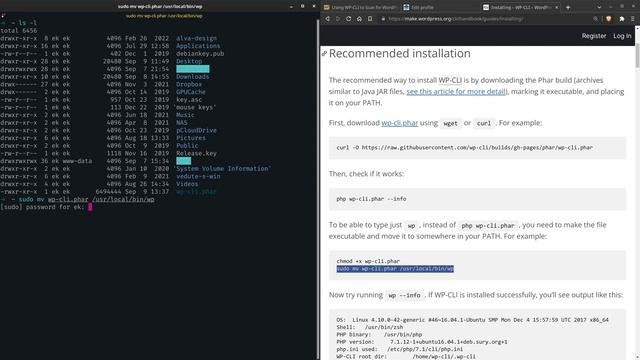640x360 pixels.
Task: Click 'debiankey.pub' in the terminal listing
Action: coord(200,54)
